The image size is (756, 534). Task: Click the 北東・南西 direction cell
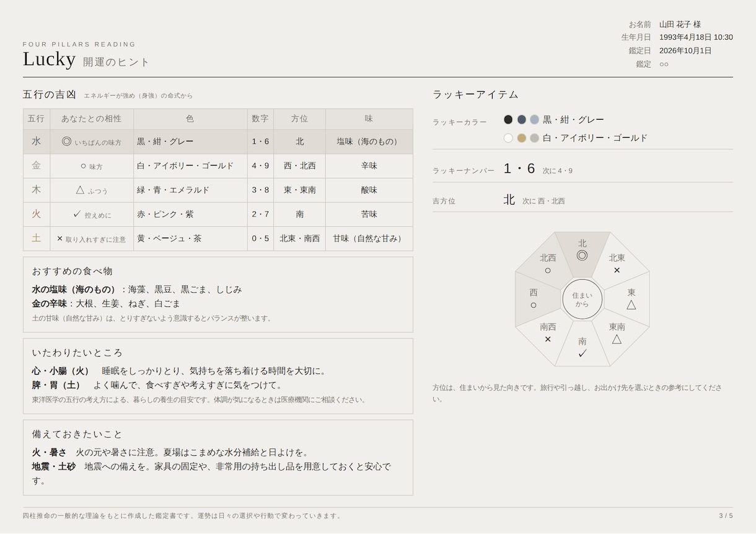(299, 238)
